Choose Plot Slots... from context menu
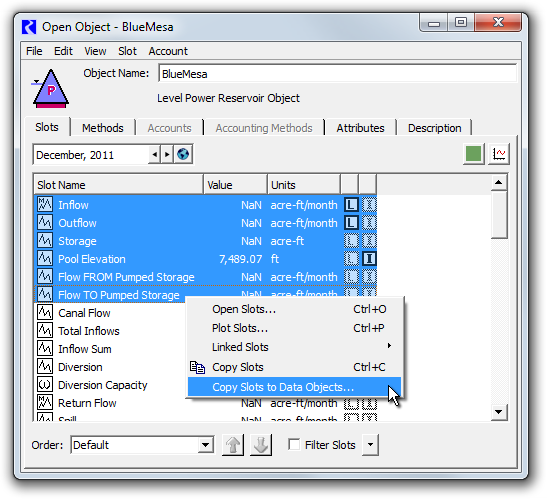The width and height of the screenshot is (547, 499). (294, 328)
